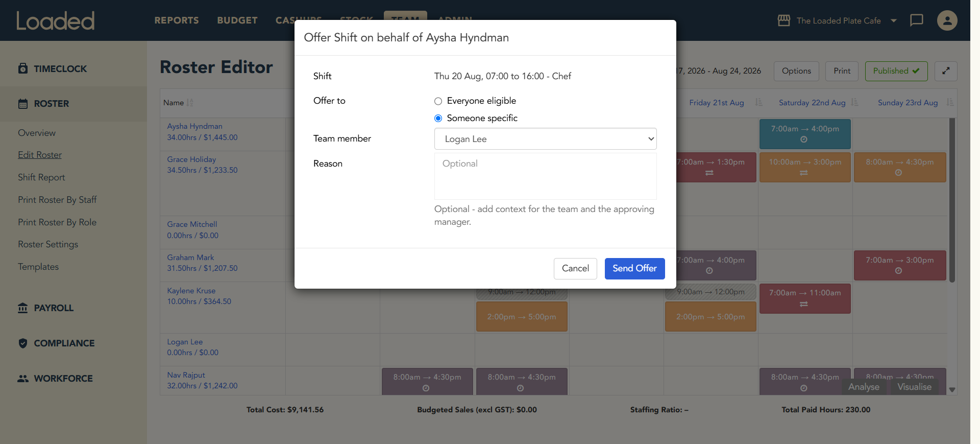Open the Compliance shield icon

click(x=23, y=343)
